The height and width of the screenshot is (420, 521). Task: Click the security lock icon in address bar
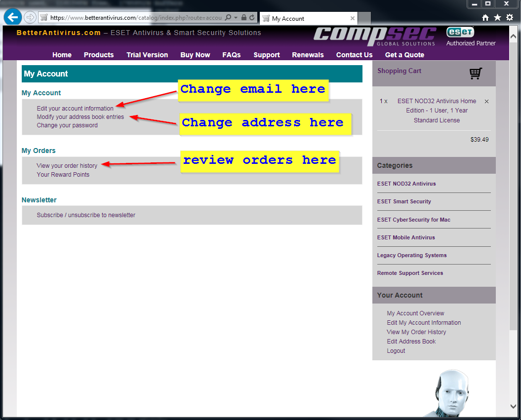tap(244, 18)
